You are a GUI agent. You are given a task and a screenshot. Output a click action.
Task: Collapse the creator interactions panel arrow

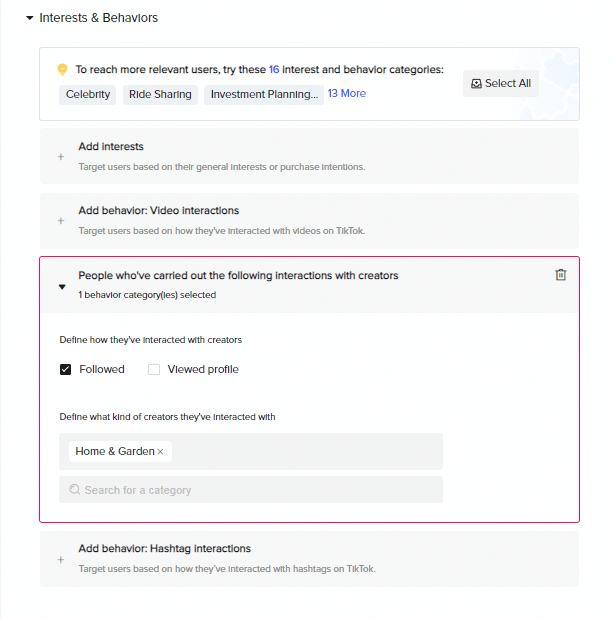coord(62,287)
